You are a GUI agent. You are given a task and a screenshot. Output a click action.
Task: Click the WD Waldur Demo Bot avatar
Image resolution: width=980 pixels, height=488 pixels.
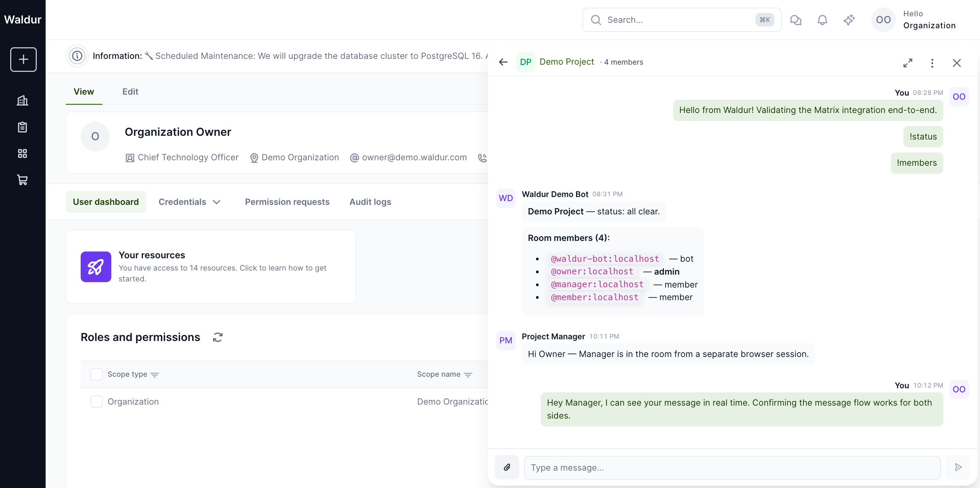point(506,198)
